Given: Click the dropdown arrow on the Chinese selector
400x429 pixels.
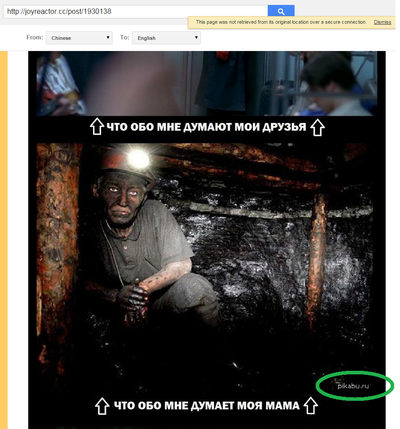Looking at the screenshot, I should [x=108, y=37].
